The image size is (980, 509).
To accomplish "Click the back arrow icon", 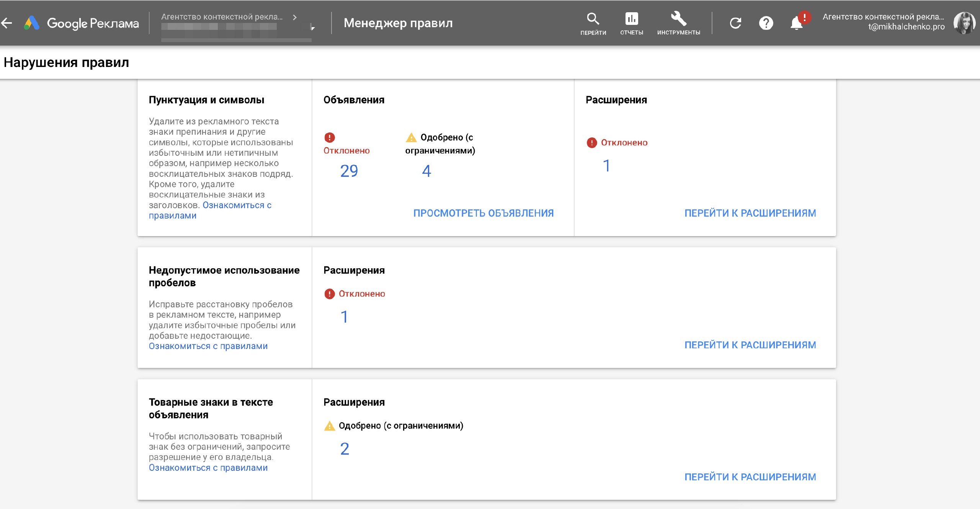I will click(7, 23).
